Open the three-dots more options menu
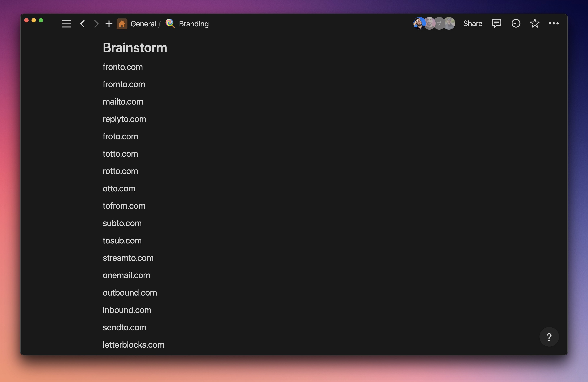 coord(553,23)
